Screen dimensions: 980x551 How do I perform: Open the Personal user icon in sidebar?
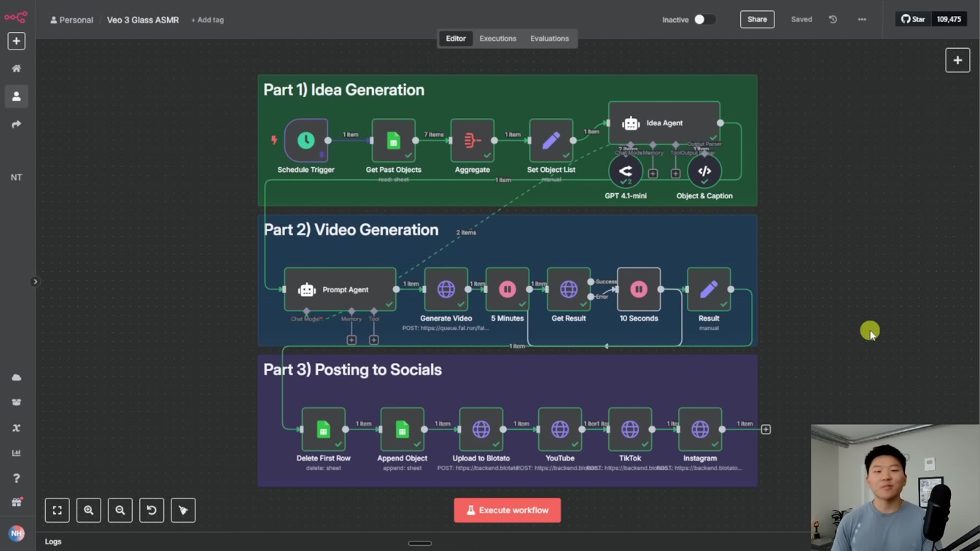(x=16, y=96)
